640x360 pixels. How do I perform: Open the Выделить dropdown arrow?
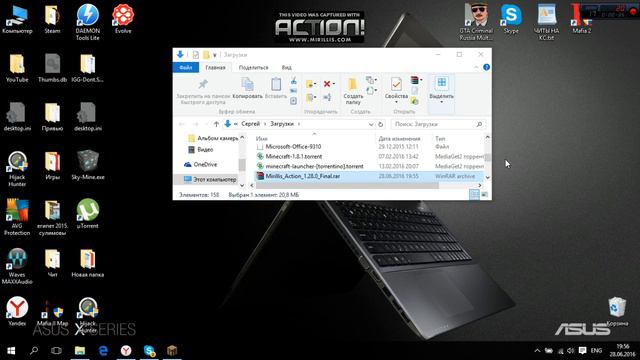[441, 102]
